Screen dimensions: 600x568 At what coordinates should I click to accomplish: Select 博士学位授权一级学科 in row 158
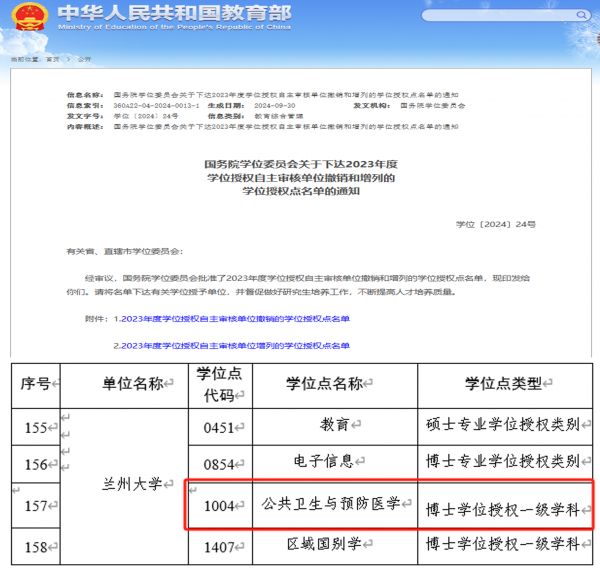pyautogui.click(x=505, y=547)
